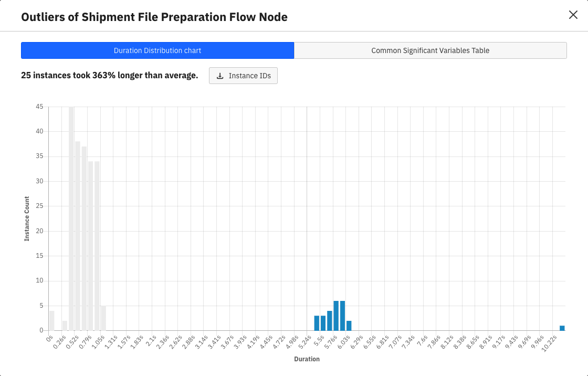Screen dimensions: 588x376
Task: Click the shortest blue bar near 6.03s
Action: pyautogui.click(x=349, y=326)
